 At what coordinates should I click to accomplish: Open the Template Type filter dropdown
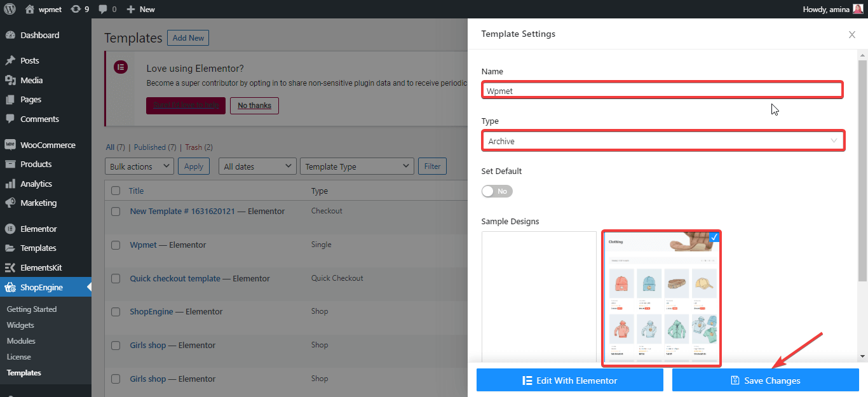pos(357,166)
